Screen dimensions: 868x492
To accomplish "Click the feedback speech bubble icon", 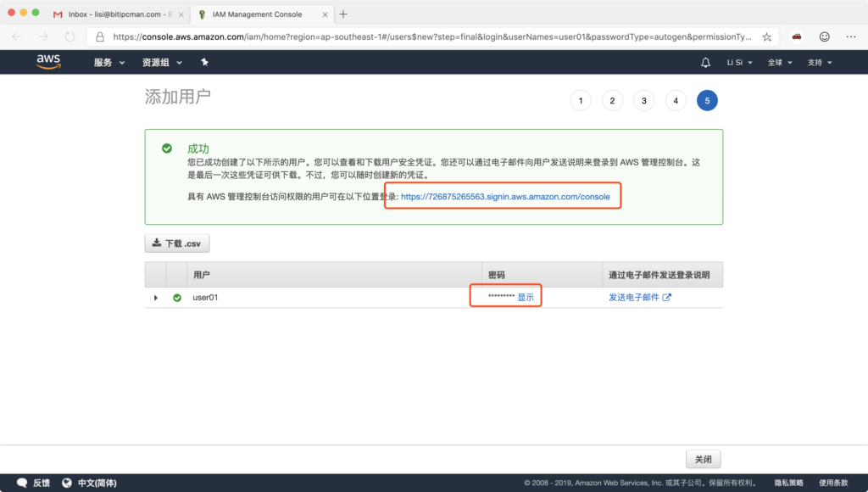I will [22, 483].
